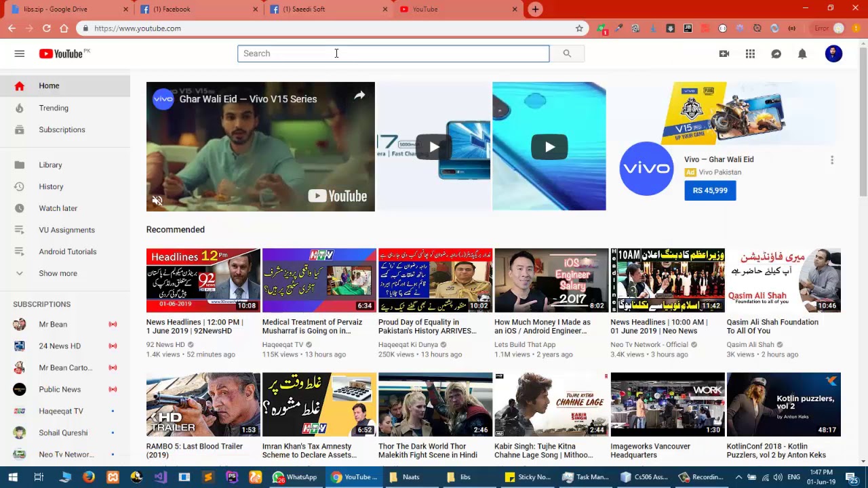Screen dimensions: 868x488
Task: Open Firefox from the taskbar
Action: point(89,477)
